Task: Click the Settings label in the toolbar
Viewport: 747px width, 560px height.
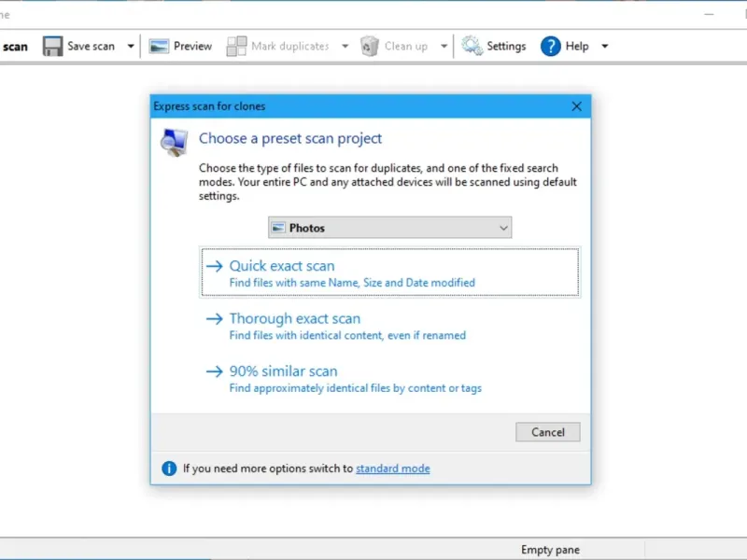Action: [506, 46]
